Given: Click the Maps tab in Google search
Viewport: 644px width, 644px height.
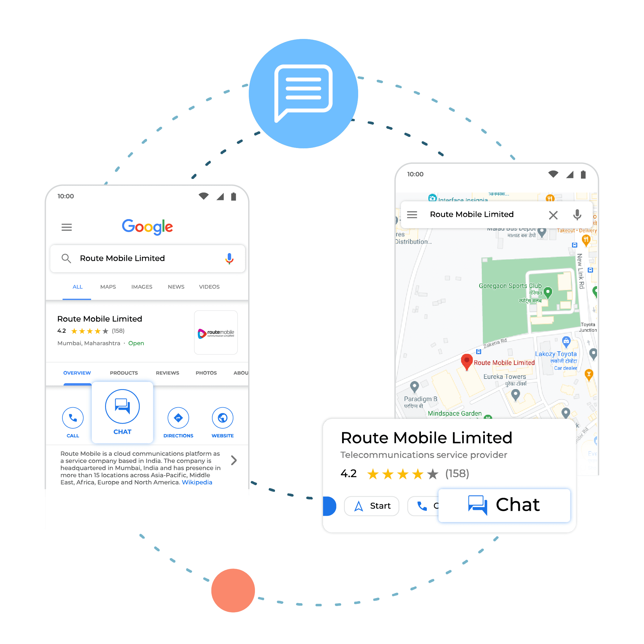Looking at the screenshot, I should tap(108, 287).
